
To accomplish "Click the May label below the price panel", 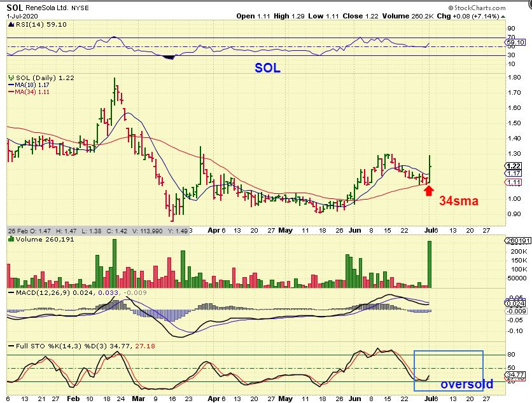I will coord(285,231).
